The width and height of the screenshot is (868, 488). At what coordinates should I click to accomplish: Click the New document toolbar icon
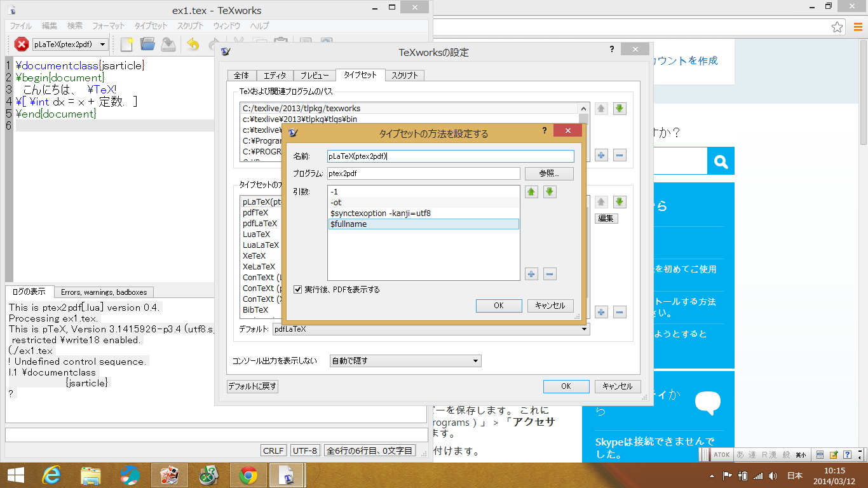tap(127, 44)
